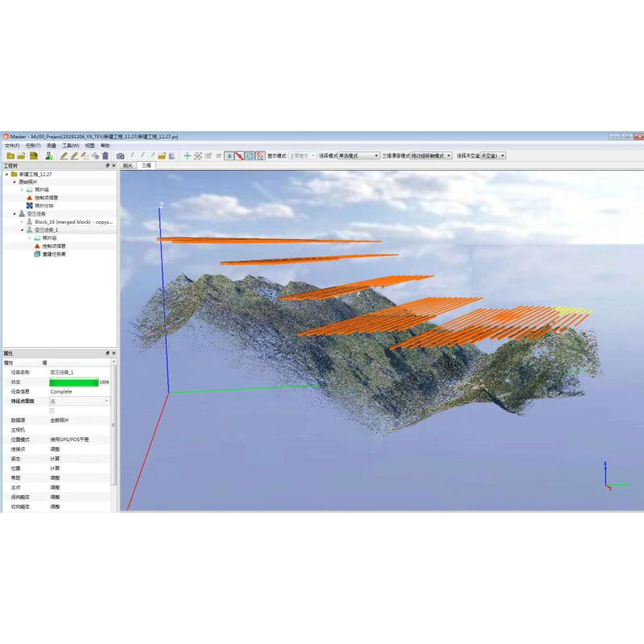Switch to the 照片 tab

click(127, 165)
